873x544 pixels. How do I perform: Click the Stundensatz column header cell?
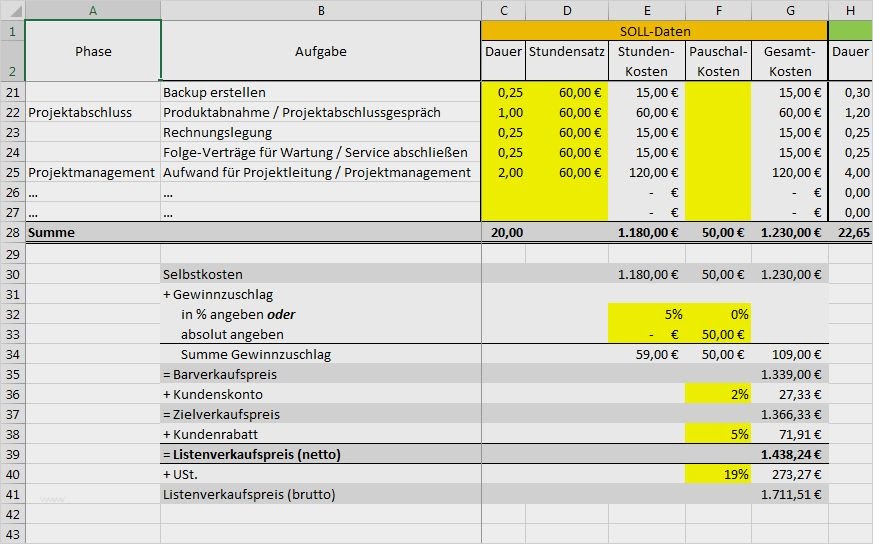pos(567,61)
